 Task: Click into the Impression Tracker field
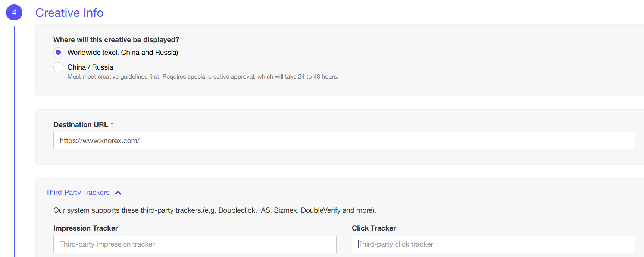[195, 244]
